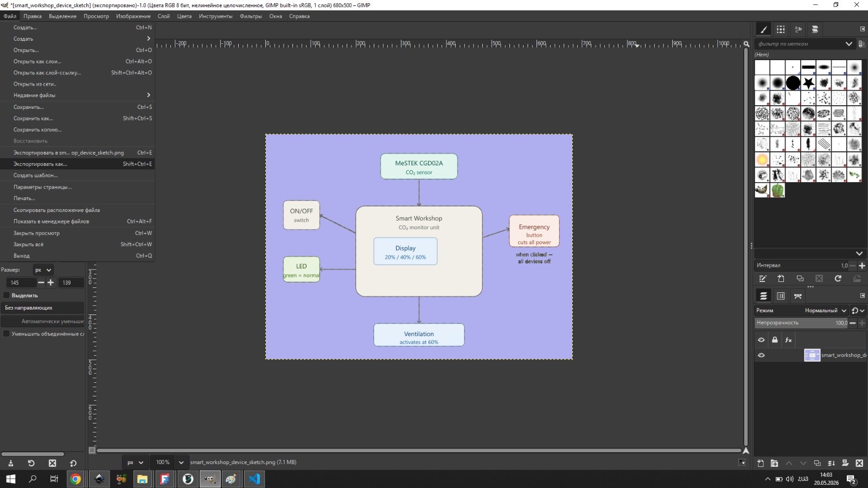Click the layer effects fx header icon
Image resolution: width=868 pixels, height=488 pixels.
tap(788, 340)
